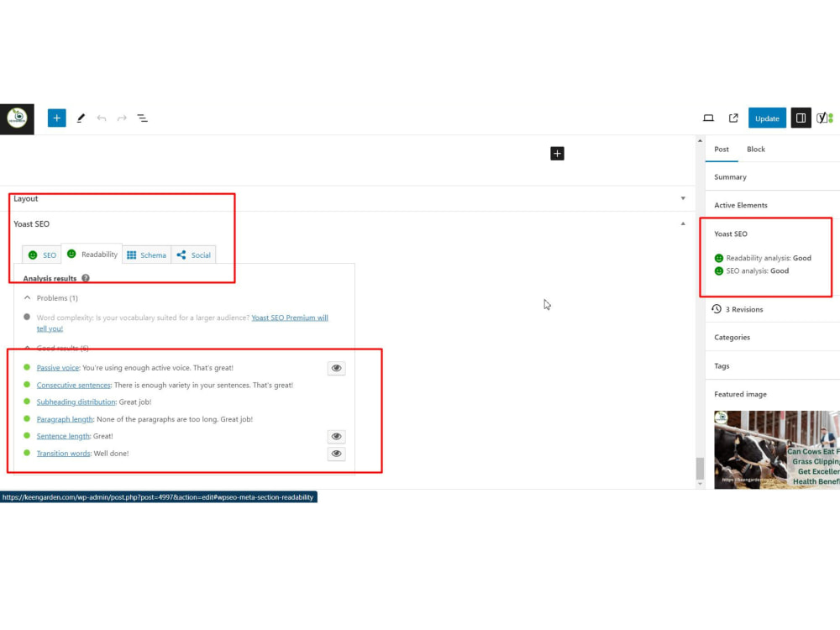Expand the Categories panel
The width and height of the screenshot is (840, 630).
coord(773,338)
